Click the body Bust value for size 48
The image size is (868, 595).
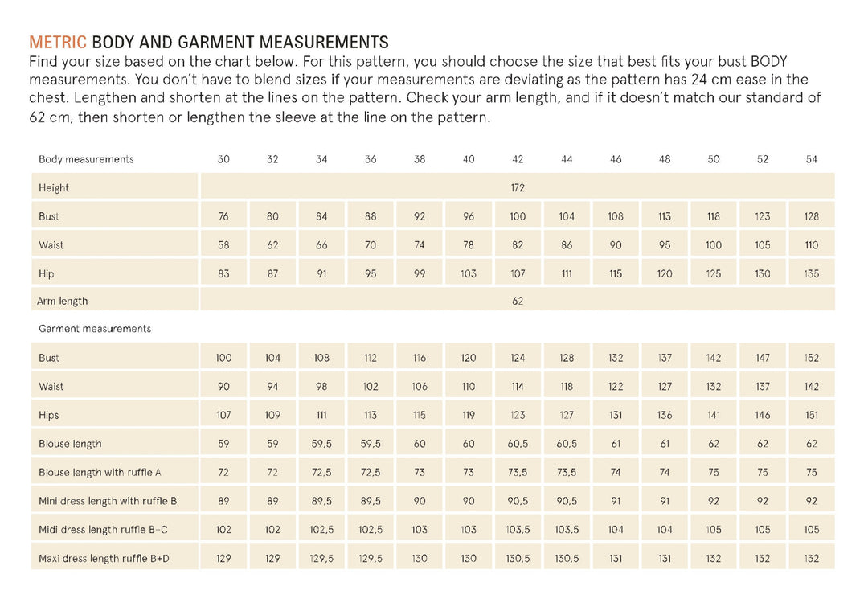tap(665, 217)
